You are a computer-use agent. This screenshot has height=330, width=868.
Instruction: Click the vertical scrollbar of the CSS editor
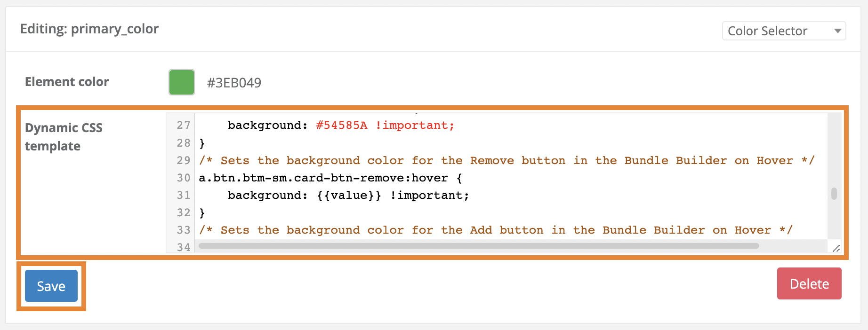[x=833, y=194]
